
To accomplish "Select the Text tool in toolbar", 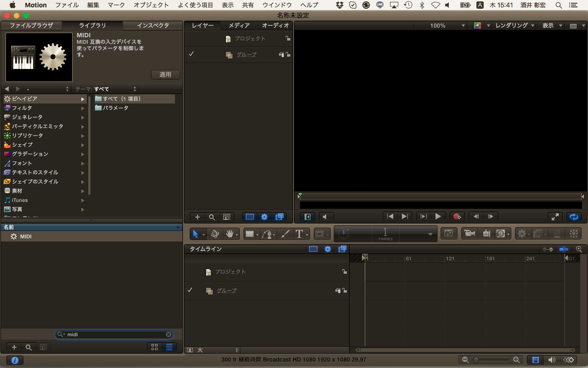I will 299,234.
